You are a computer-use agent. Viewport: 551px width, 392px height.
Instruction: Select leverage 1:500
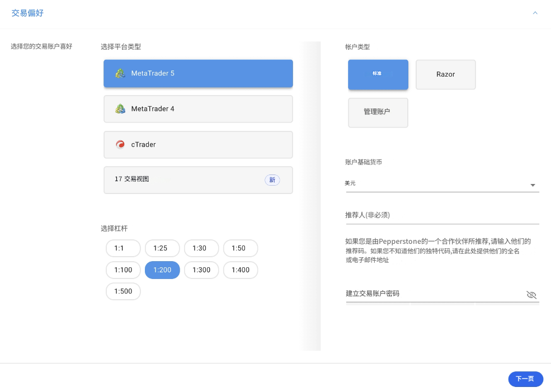tap(123, 291)
